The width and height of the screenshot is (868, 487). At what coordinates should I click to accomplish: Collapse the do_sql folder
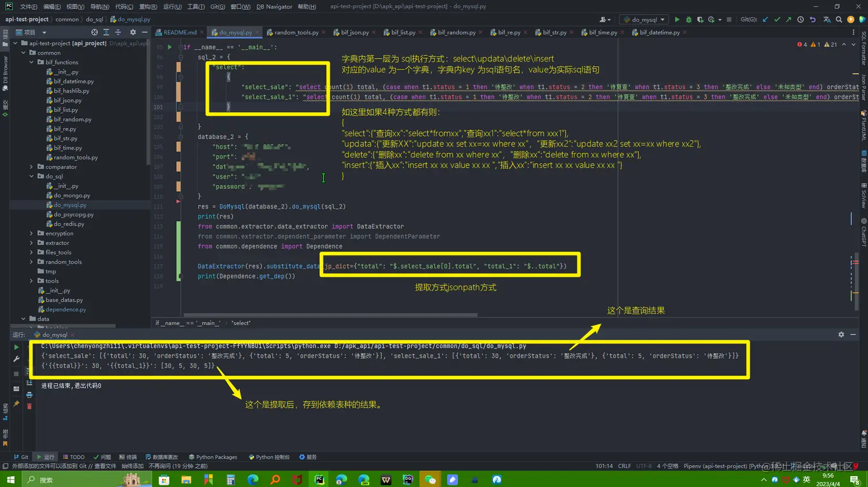32,176
